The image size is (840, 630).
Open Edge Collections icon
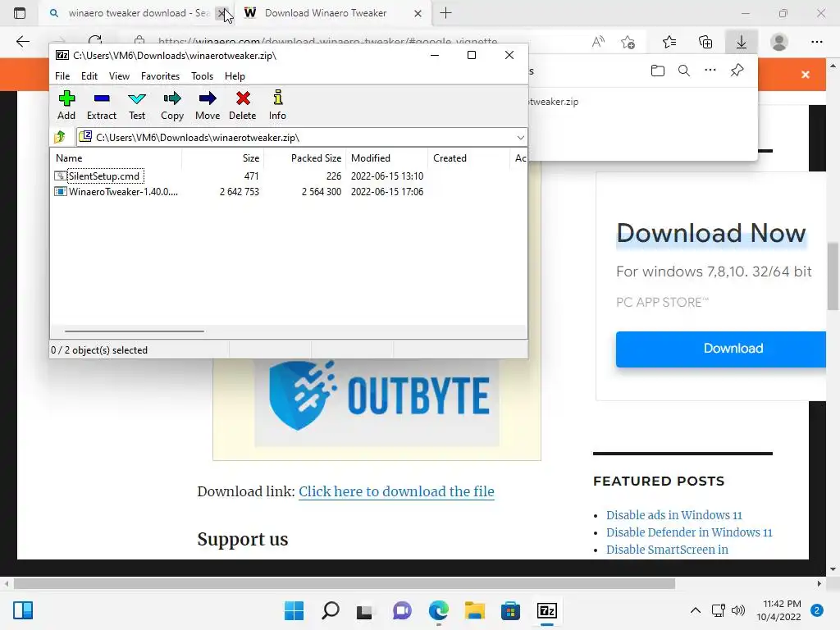pyautogui.click(x=705, y=42)
